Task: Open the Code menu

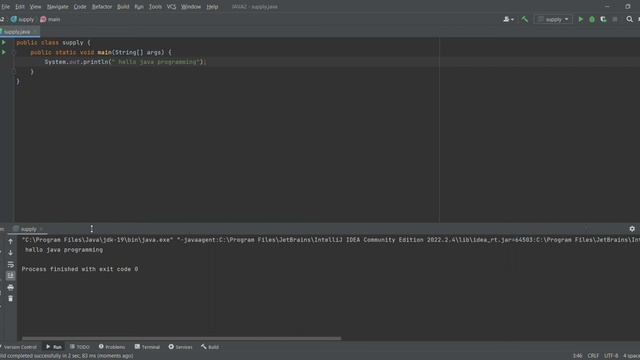Action: pyautogui.click(x=80, y=7)
